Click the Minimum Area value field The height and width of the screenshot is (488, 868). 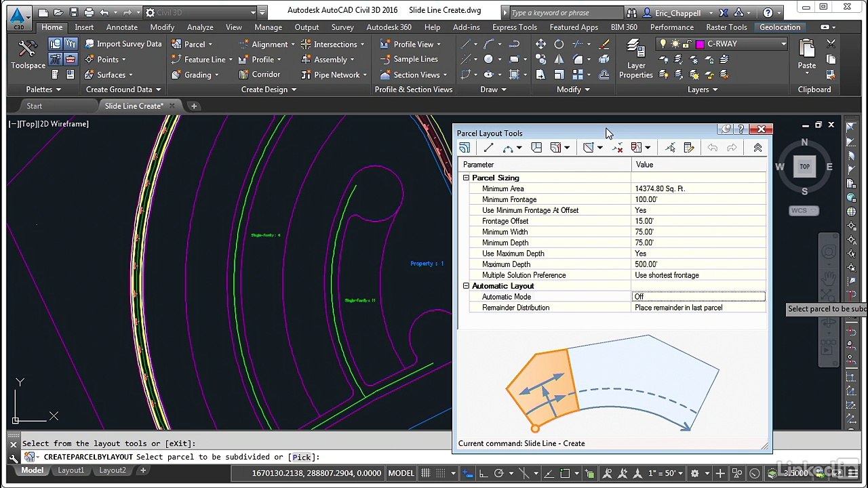[698, 188]
